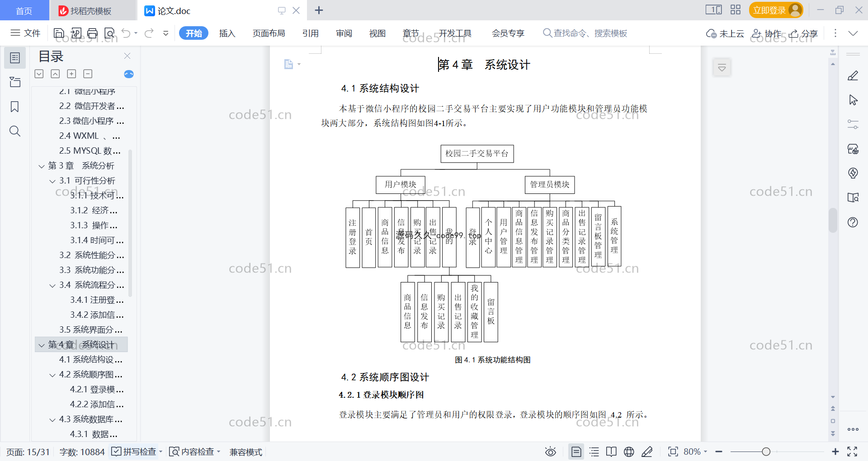
Task: Toggle writing mode pen icon in status bar
Action: pos(647,452)
